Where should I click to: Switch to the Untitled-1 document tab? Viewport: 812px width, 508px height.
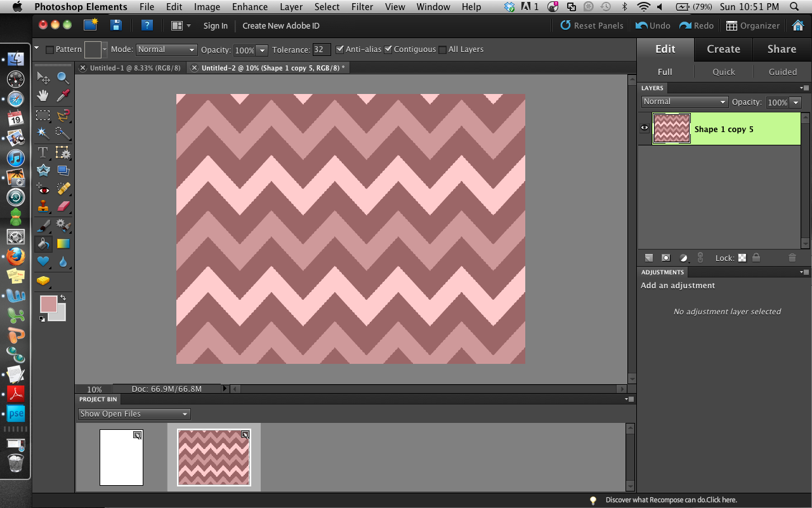point(135,67)
